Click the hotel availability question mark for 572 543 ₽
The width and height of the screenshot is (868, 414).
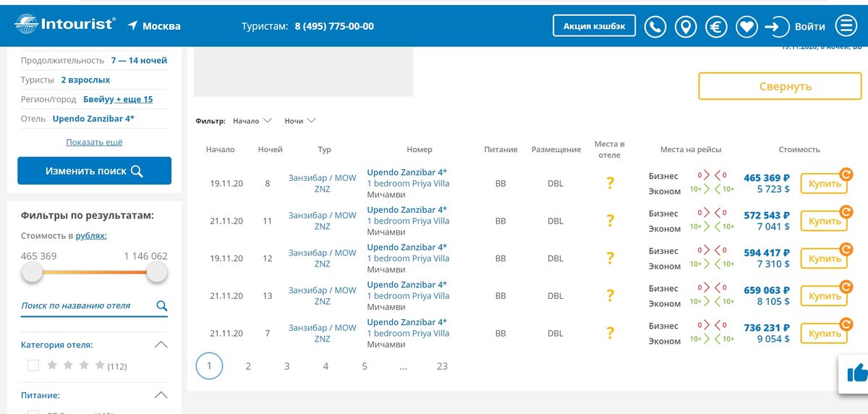(x=610, y=221)
